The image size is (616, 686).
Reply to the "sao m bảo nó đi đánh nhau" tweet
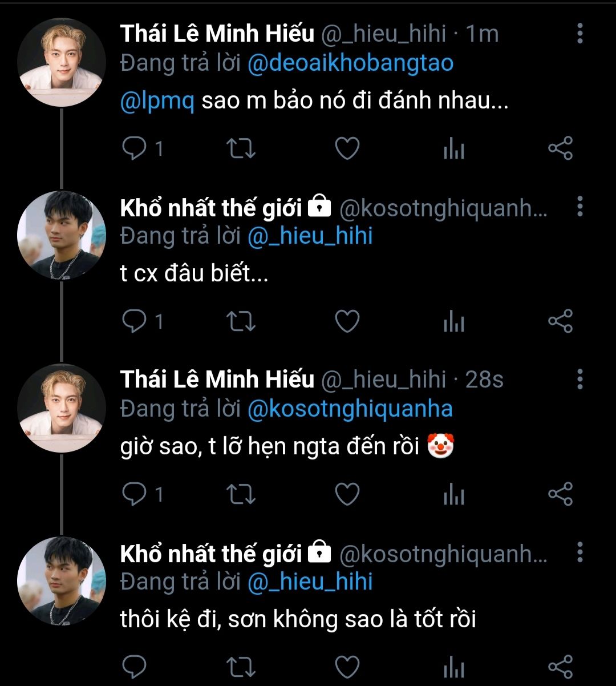click(135, 149)
